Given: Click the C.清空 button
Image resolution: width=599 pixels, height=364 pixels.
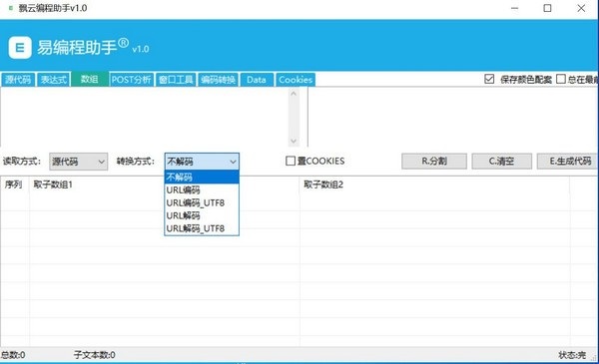Looking at the screenshot, I should [501, 161].
